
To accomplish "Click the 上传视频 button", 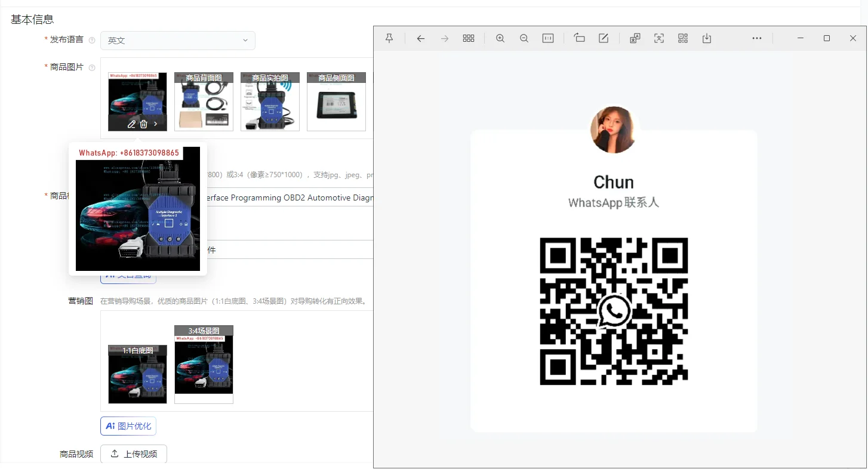I will click(134, 454).
